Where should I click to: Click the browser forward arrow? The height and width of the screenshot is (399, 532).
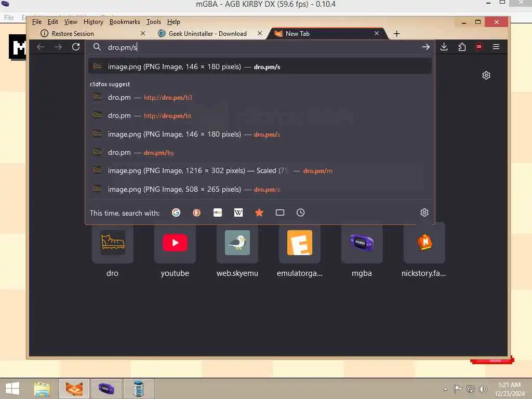(58, 47)
